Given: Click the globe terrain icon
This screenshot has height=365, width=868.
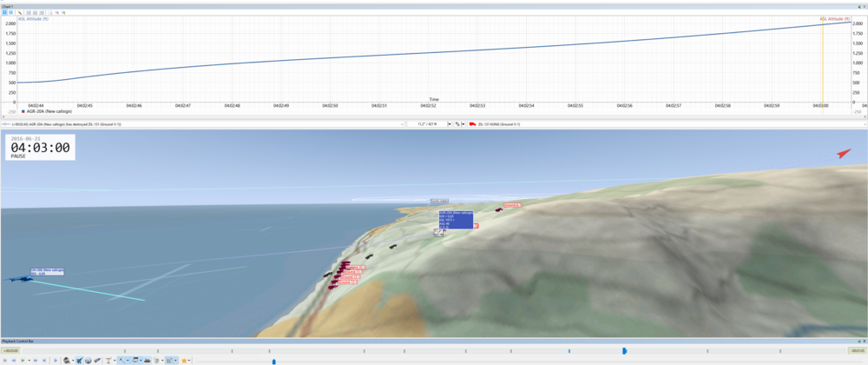Looking at the screenshot, I should pos(88,361).
